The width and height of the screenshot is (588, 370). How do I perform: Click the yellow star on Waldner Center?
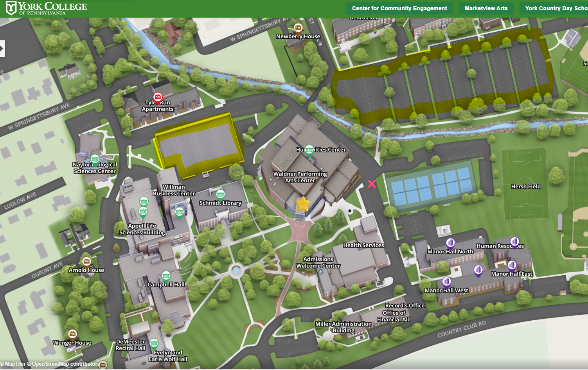tap(302, 204)
